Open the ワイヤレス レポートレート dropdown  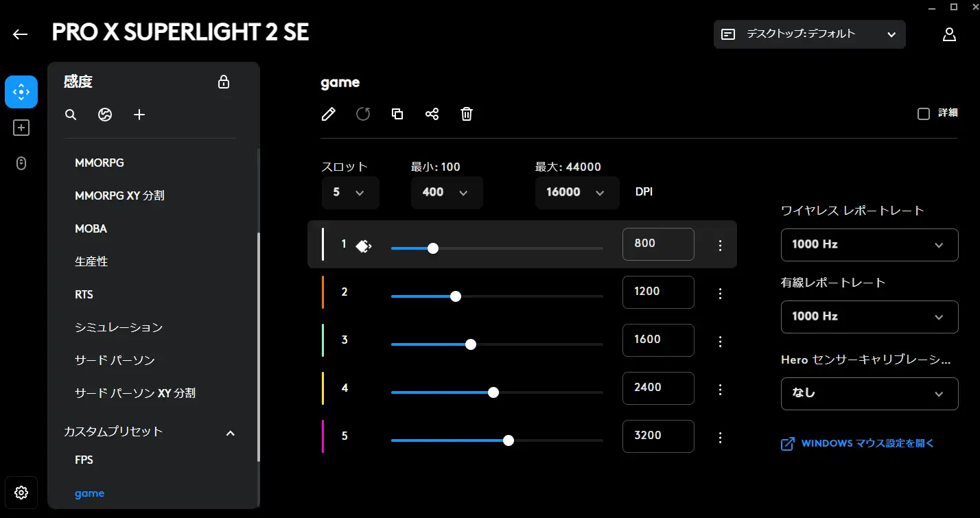(869, 245)
